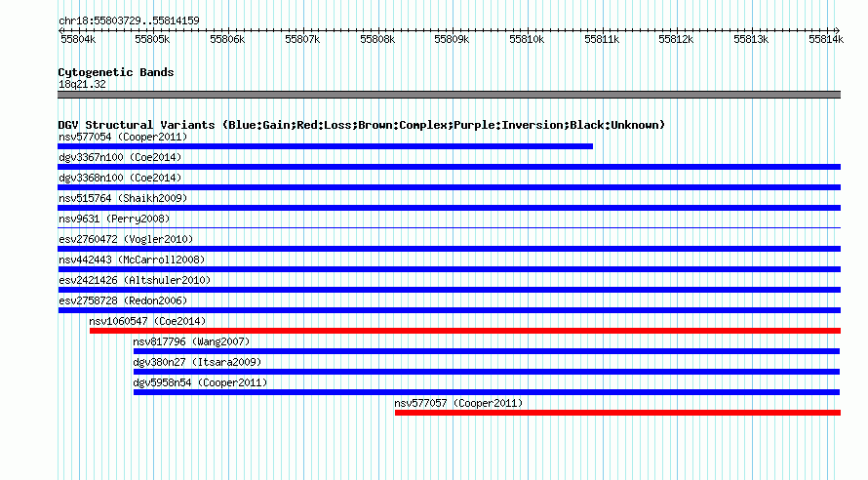Open dgv380n27 (Itsara2009) label
868x480 pixels.
pyautogui.click(x=197, y=362)
